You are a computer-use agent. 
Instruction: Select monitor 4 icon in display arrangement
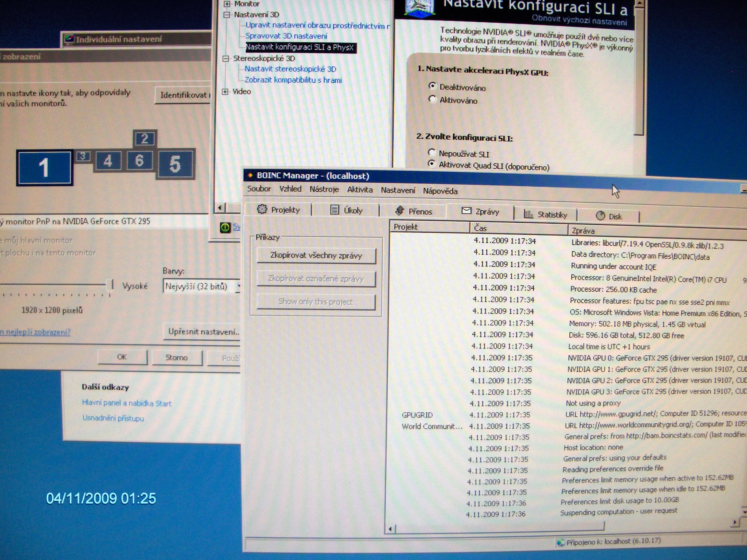[x=108, y=161]
